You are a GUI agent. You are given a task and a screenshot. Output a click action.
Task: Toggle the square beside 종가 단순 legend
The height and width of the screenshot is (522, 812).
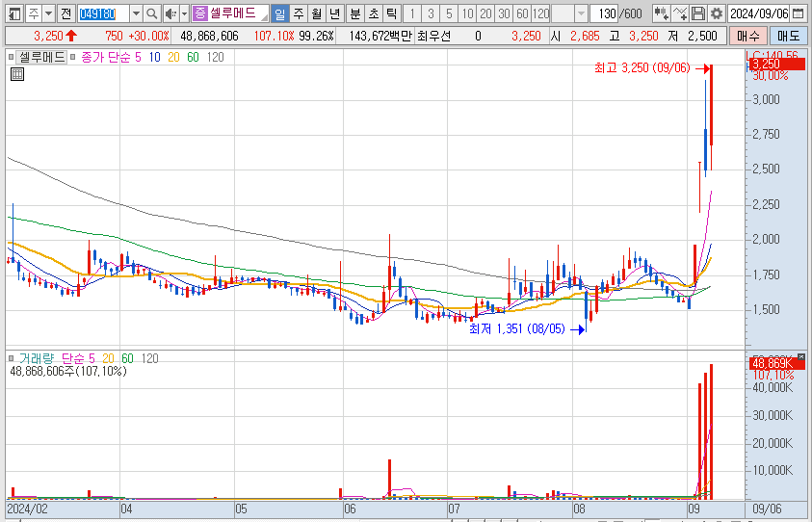point(73,57)
